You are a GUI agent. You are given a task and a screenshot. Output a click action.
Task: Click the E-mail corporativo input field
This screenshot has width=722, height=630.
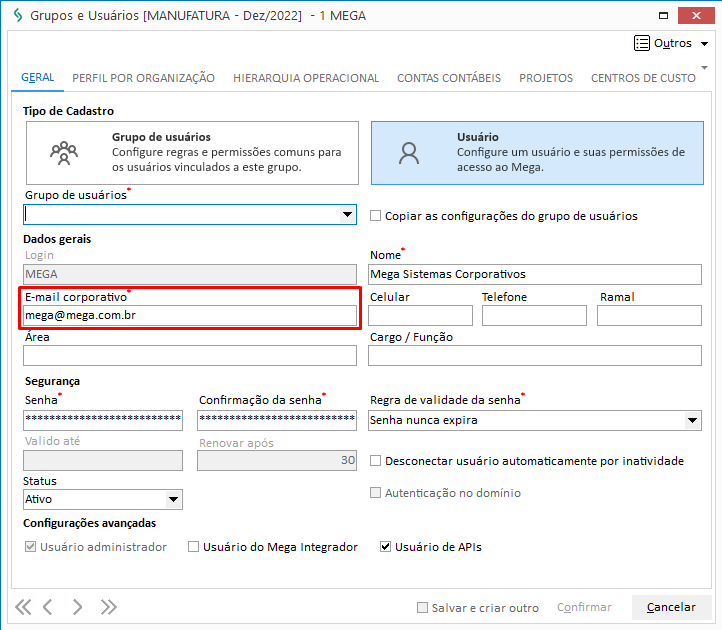click(x=190, y=316)
